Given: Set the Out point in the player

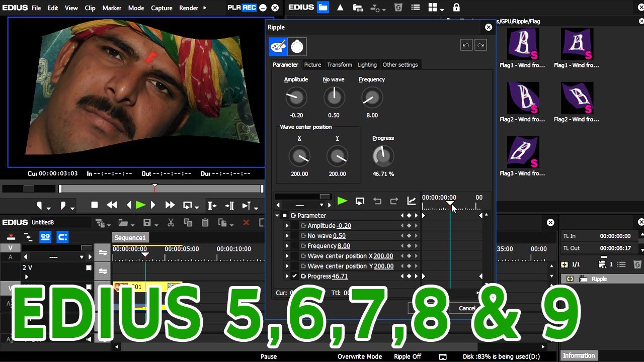Looking at the screenshot, I should coord(64,206).
